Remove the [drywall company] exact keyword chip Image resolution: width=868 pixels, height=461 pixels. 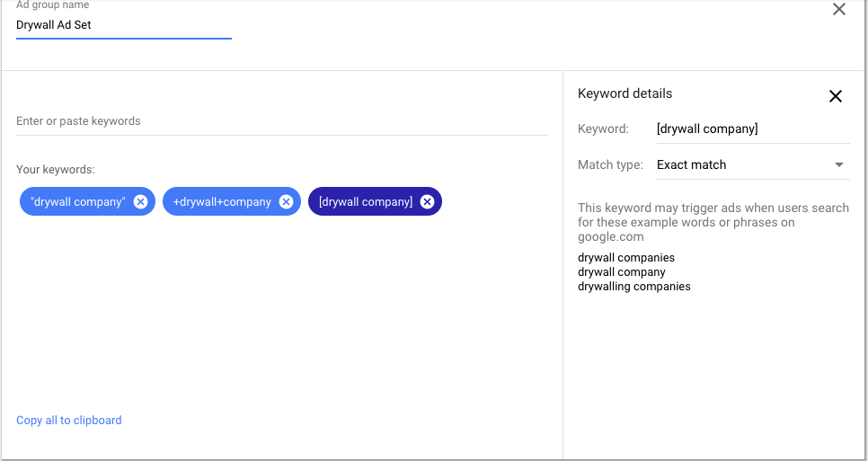(x=427, y=202)
